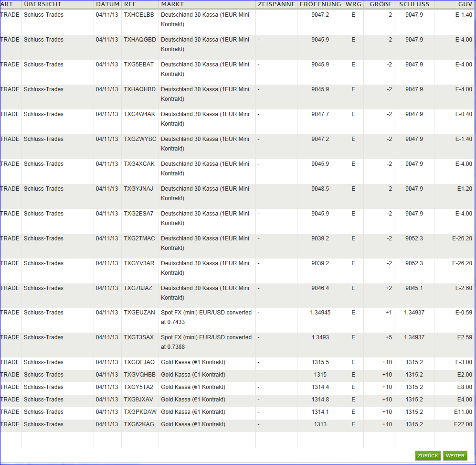Click reference TXGEUZAN
Screen dimensions: 476x465
tap(139, 313)
